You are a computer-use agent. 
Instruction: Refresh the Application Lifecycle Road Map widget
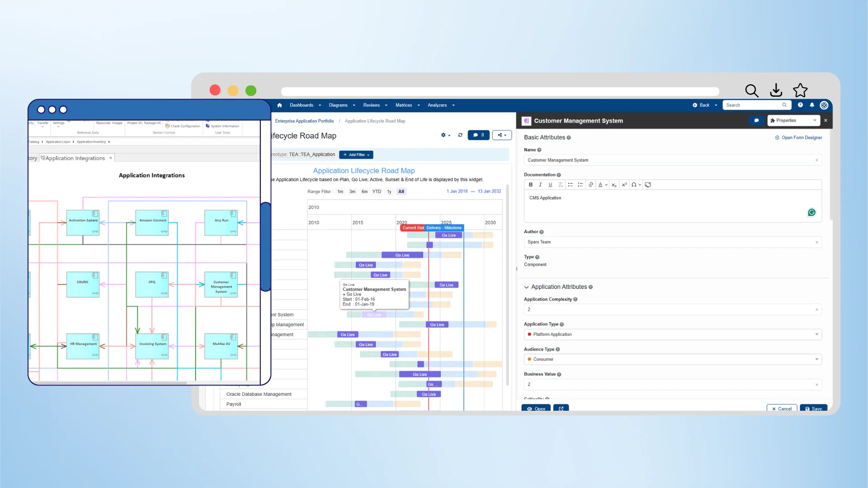[460, 135]
